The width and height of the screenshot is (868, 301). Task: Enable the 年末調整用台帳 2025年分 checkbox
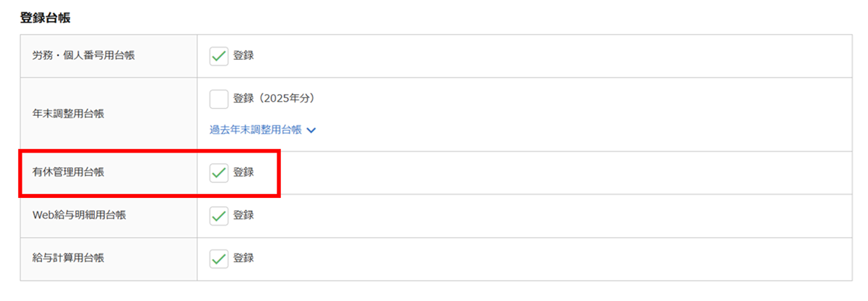point(219,99)
